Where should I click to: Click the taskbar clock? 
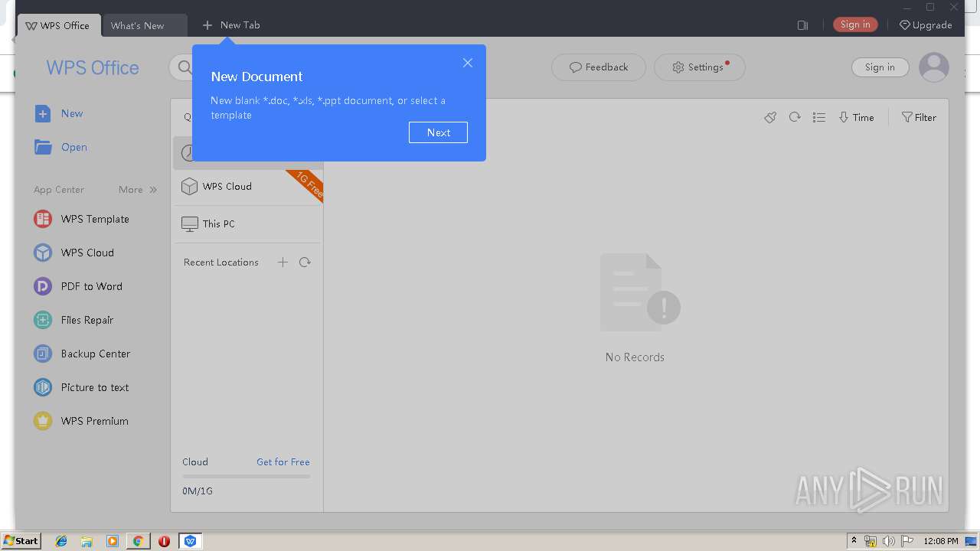click(941, 541)
